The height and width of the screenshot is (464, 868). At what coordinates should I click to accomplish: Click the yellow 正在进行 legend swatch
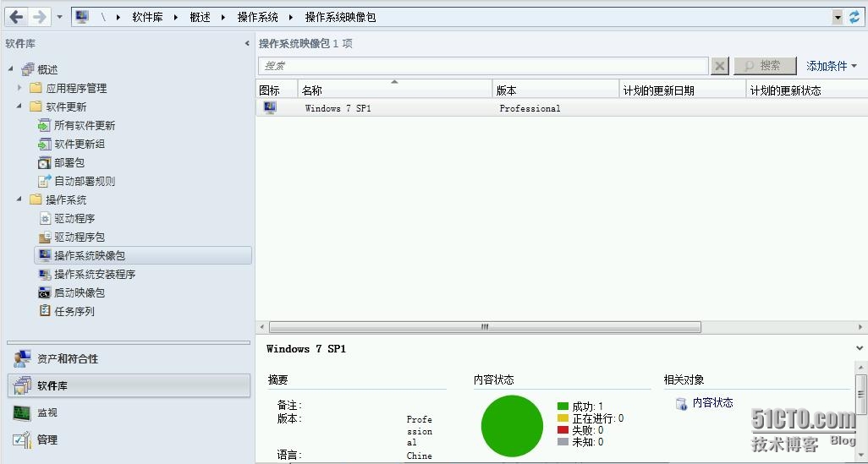point(563,418)
